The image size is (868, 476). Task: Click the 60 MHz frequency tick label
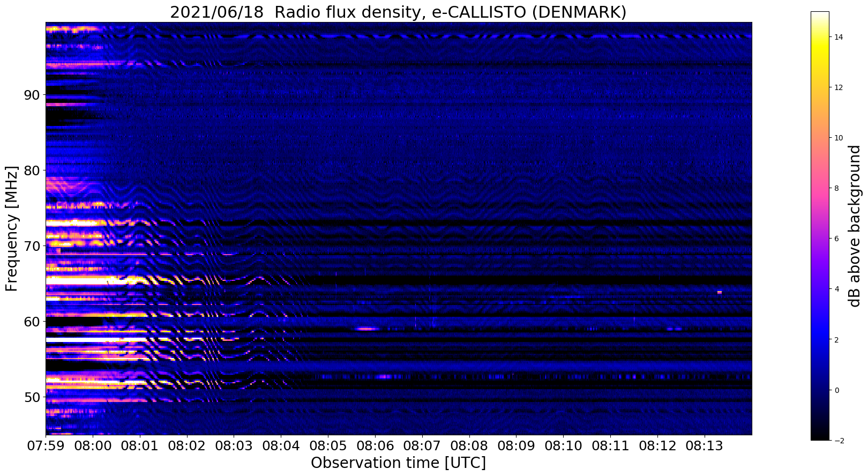33,322
